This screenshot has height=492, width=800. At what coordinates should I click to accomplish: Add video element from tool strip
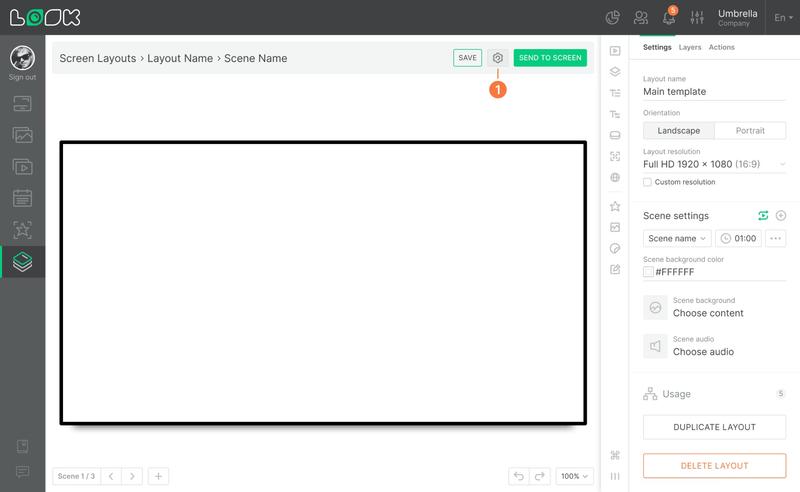coord(615,51)
